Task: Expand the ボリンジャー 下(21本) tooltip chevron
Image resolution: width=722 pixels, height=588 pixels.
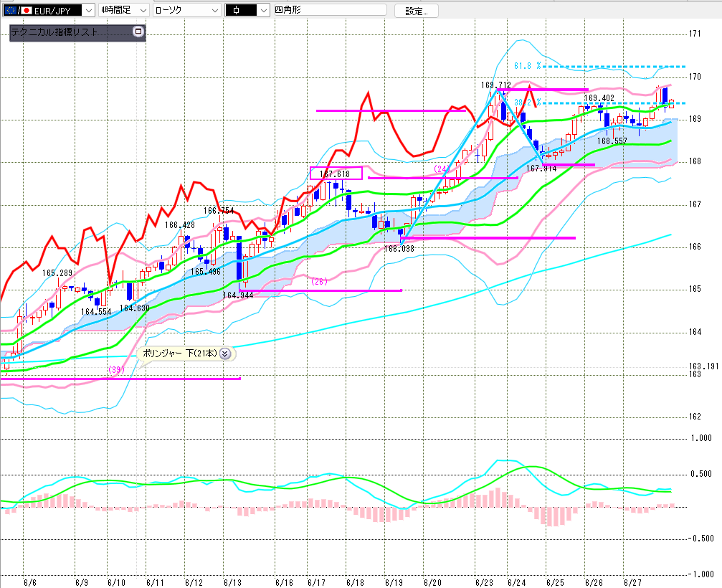Action: tap(224, 354)
